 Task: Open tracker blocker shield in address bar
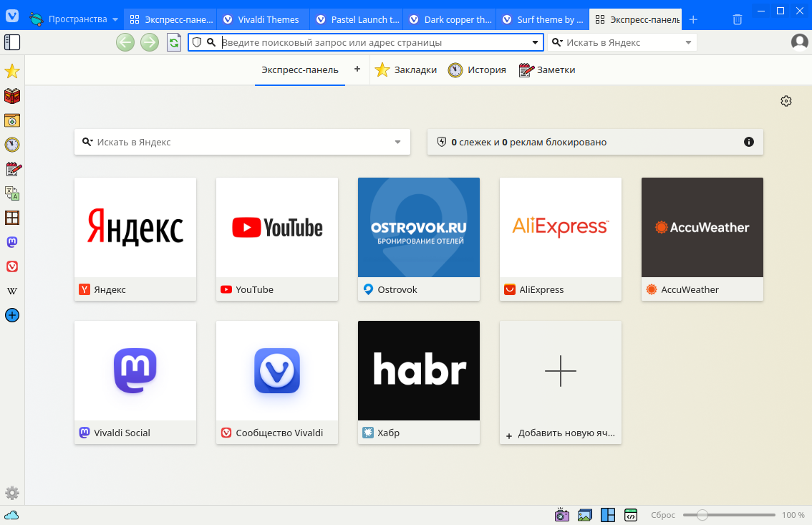coord(197,42)
